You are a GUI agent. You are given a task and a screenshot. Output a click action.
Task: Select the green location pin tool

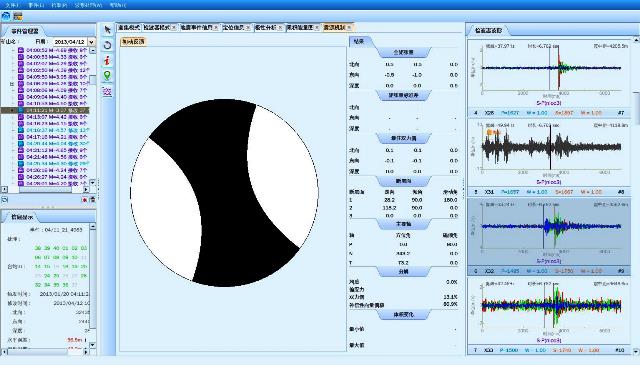click(x=107, y=76)
